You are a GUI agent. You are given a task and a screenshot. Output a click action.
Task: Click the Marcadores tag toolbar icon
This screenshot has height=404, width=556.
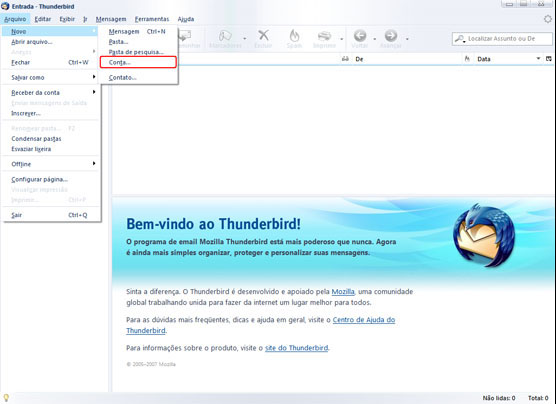coord(225,36)
